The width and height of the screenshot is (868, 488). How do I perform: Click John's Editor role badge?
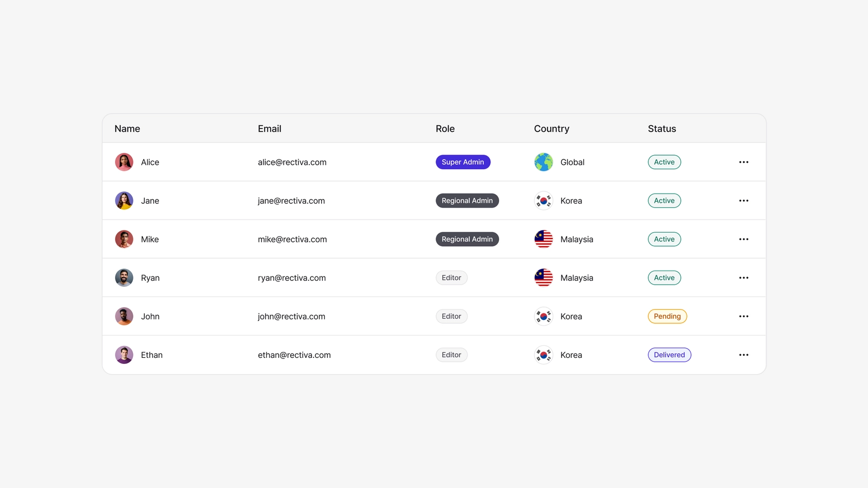click(x=451, y=316)
